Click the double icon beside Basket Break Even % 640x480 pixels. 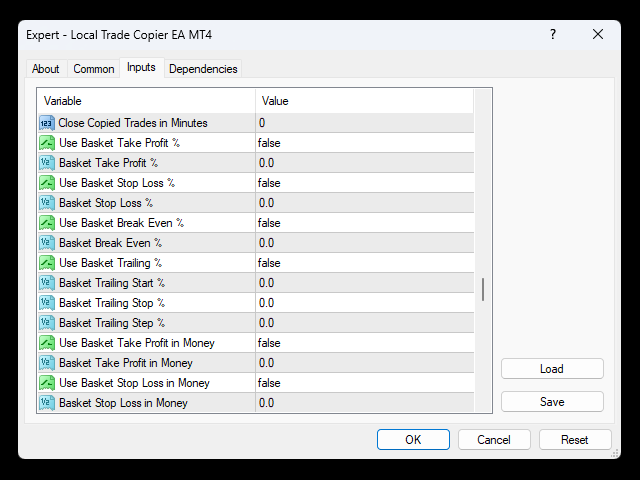click(47, 243)
